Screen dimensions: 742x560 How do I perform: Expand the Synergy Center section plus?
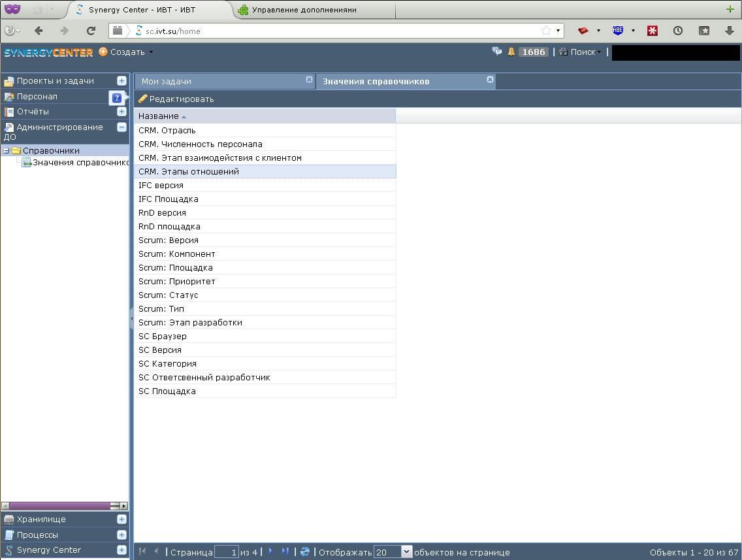coord(121,550)
